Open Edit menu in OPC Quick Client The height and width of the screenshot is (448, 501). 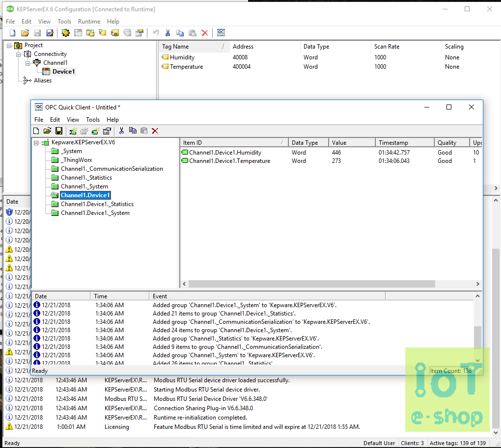point(55,120)
